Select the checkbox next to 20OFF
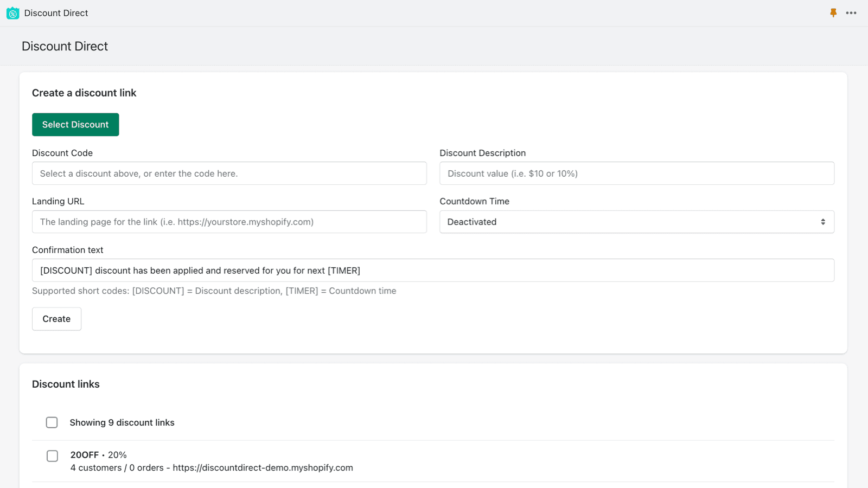The image size is (868, 488). [x=52, y=456]
